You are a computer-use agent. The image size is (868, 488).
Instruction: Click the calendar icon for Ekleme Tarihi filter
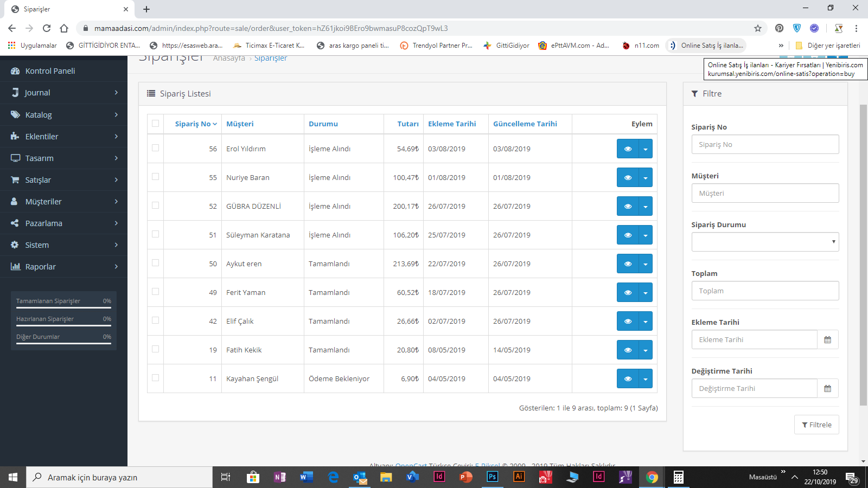[x=827, y=339]
